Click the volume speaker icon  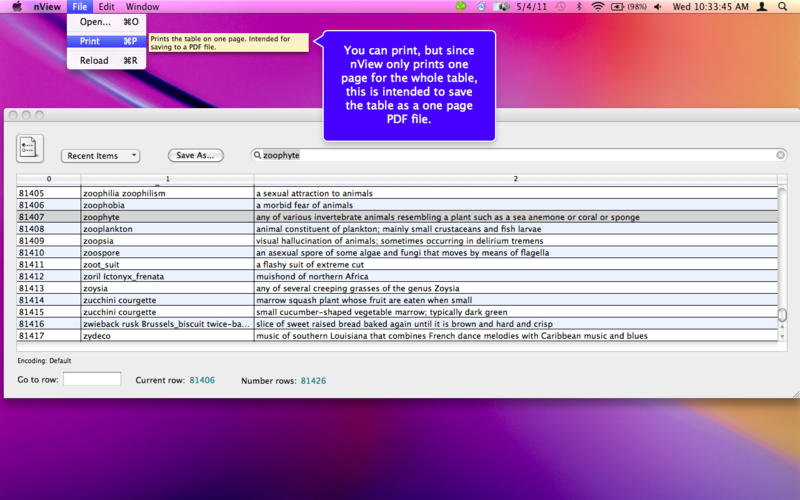[658, 7]
